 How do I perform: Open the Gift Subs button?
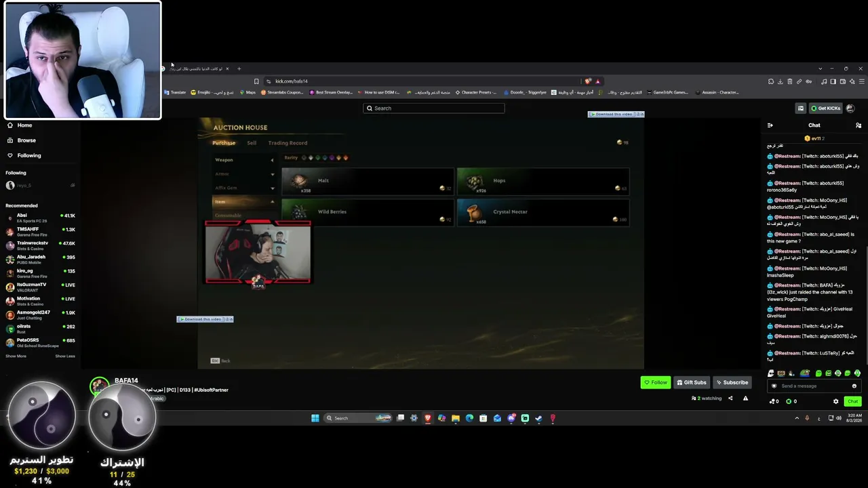click(x=692, y=382)
